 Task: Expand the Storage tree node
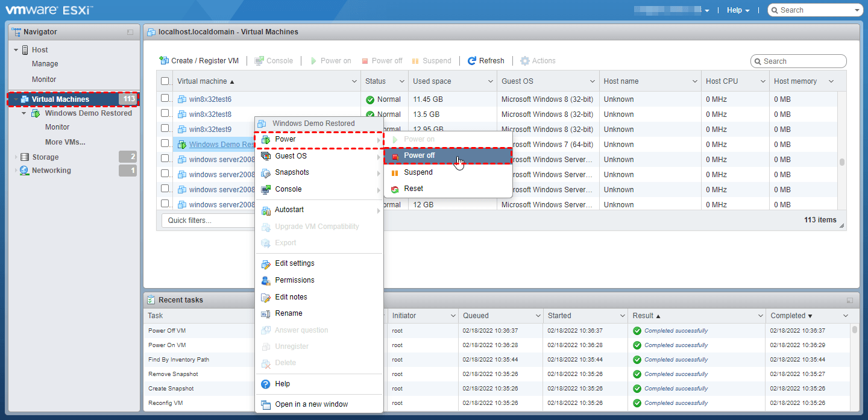point(16,157)
